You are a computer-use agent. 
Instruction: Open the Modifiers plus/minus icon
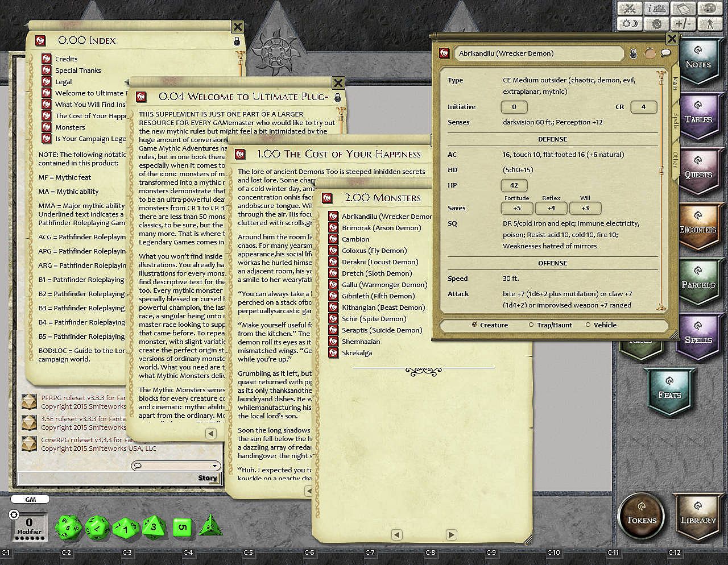tap(682, 24)
